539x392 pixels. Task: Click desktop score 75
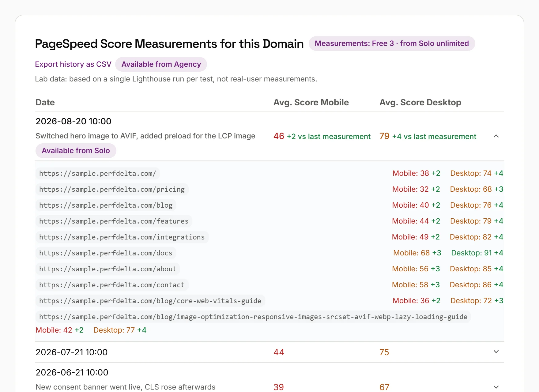(384, 352)
